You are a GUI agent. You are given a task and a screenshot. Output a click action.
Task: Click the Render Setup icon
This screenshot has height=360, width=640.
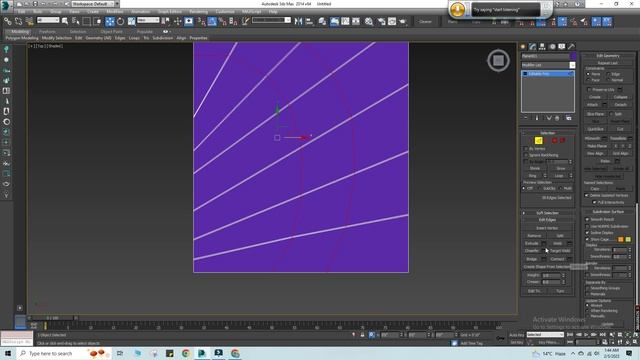click(x=381, y=21)
